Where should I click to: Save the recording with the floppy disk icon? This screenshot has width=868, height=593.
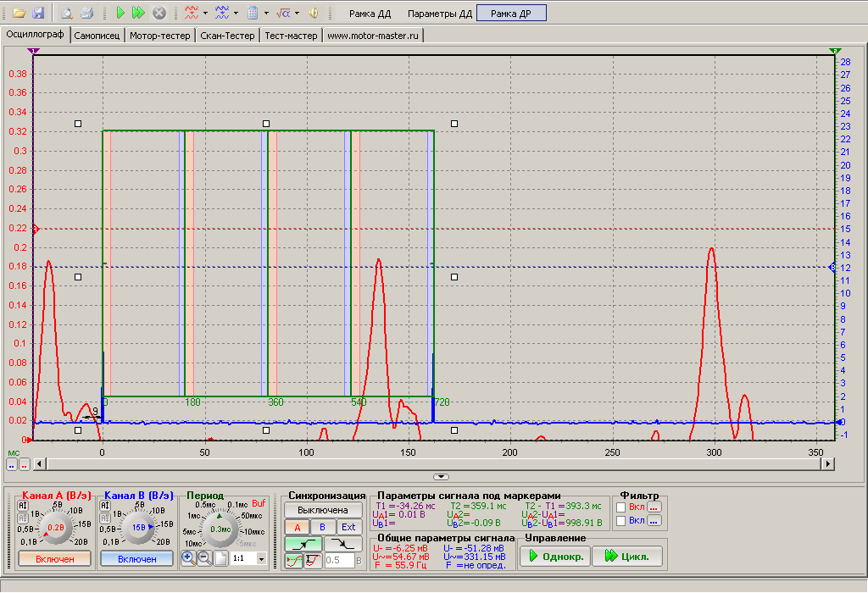tap(37, 13)
